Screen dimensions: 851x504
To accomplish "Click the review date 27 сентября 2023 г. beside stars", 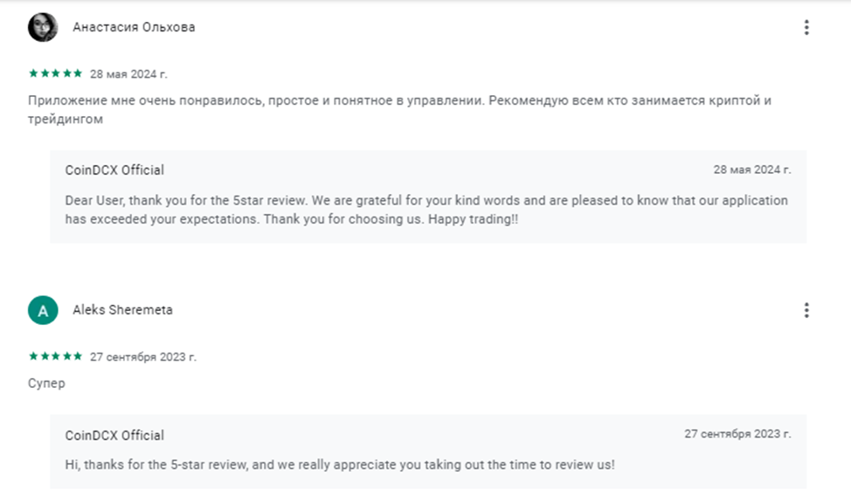I will pos(143,357).
